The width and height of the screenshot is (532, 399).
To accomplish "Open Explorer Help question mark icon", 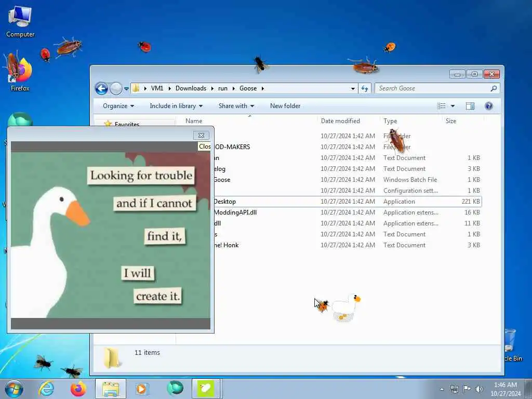I will [489, 106].
